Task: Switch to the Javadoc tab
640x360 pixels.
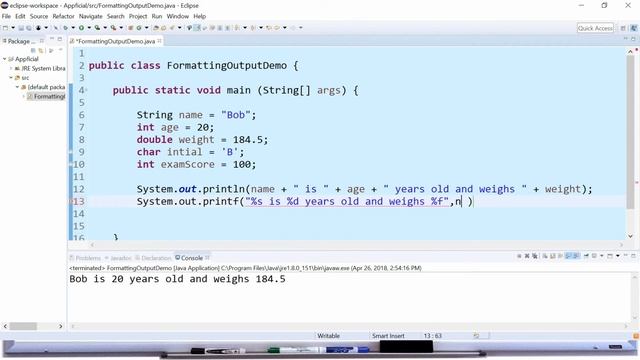Action: (x=118, y=258)
